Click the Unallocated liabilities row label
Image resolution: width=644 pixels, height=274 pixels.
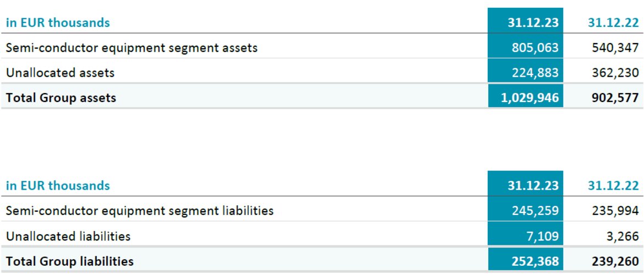68,236
